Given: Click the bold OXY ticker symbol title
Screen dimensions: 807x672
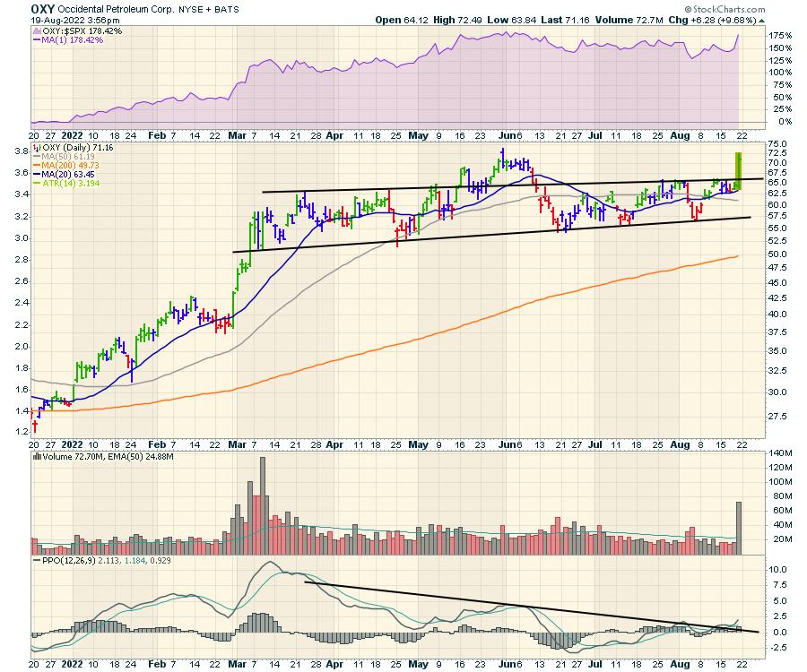Looking at the screenshot, I should click(x=43, y=7).
